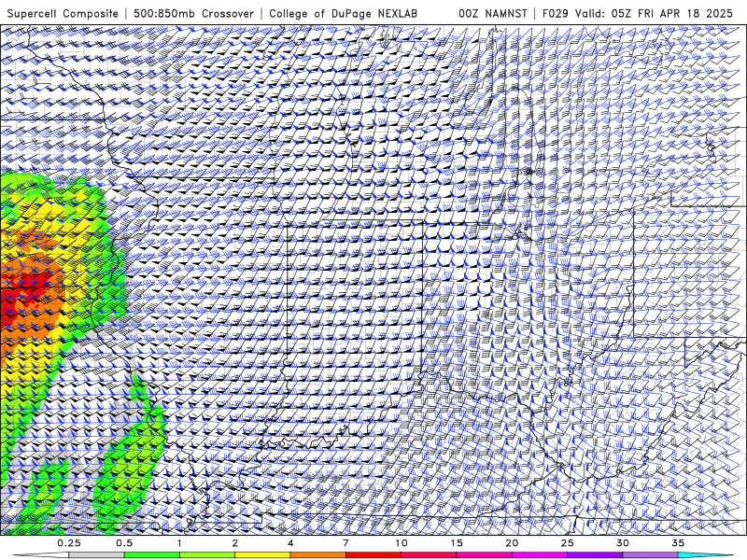
Task: Select the hot pink 15–20 colorbar segment
Action: (x=484, y=555)
